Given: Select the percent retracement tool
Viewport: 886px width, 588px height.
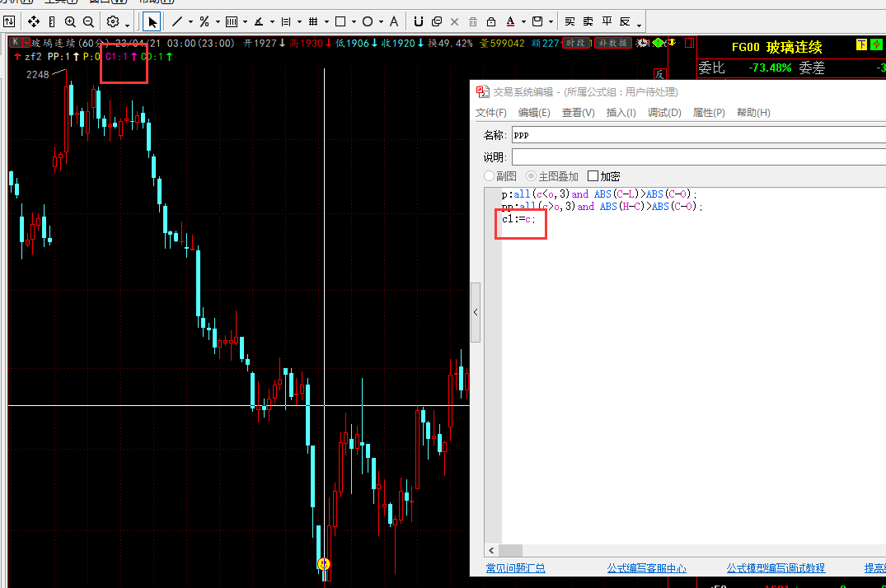Looking at the screenshot, I should click(x=204, y=21).
